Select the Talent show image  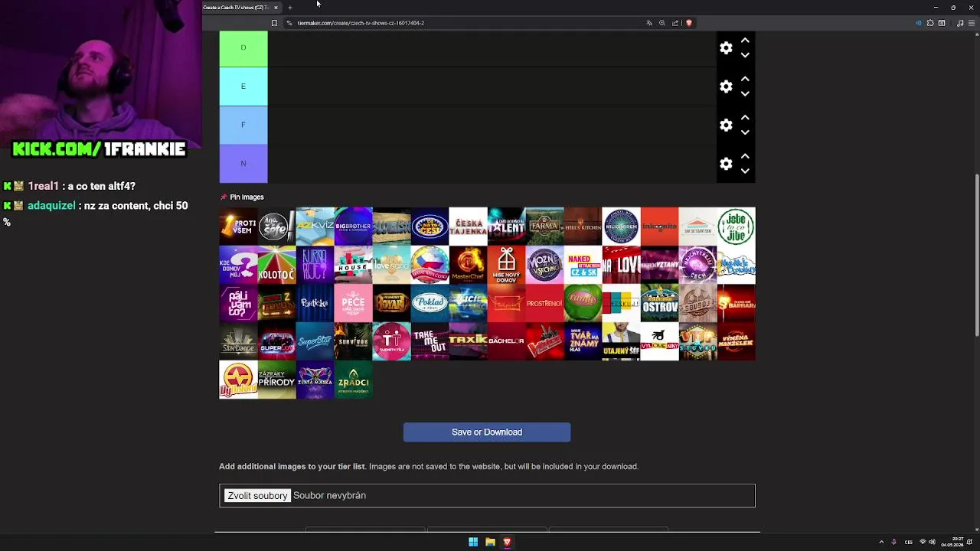coord(506,227)
